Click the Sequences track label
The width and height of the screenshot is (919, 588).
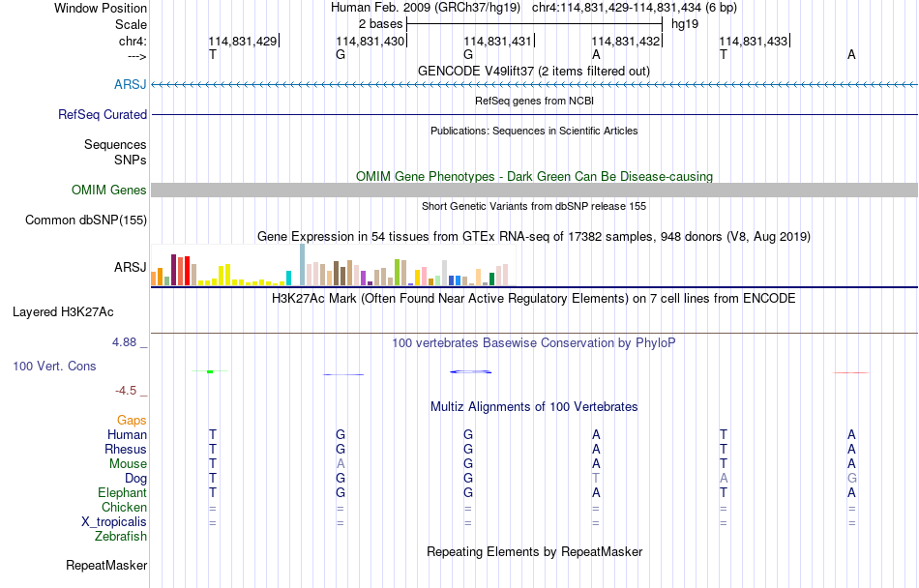(x=115, y=145)
